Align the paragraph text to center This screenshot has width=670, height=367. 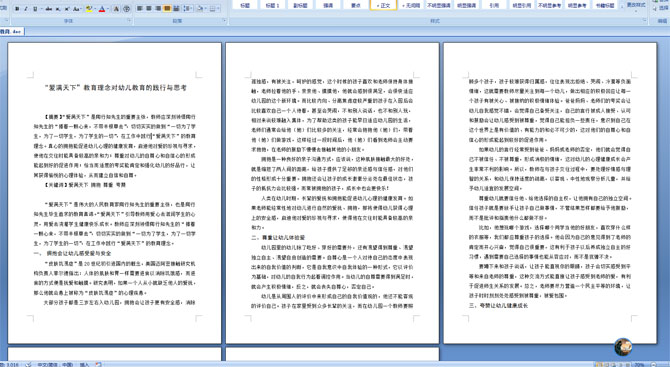[149, 9]
